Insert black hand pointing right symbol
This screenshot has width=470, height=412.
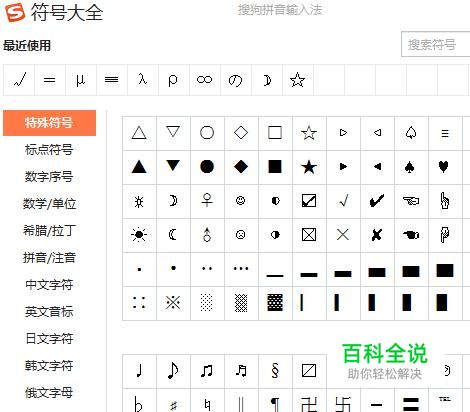click(411, 235)
